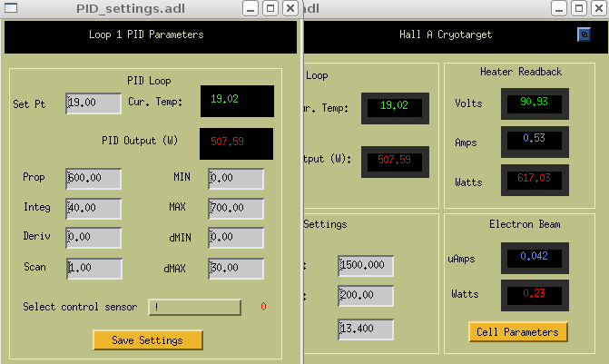Image resolution: width=609 pixels, height=364 pixels.
Task: Select the PID Output 507.59 readout in PID window
Action: point(237,143)
